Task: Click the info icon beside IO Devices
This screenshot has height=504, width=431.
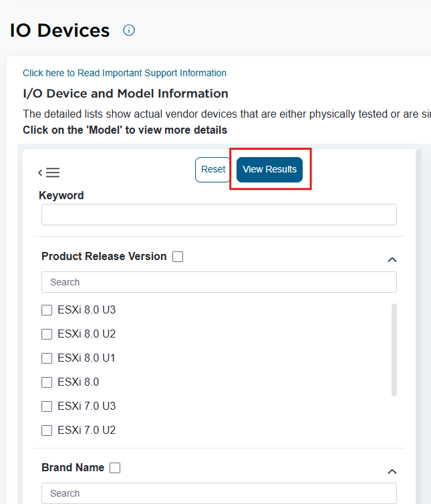Action: [x=129, y=30]
